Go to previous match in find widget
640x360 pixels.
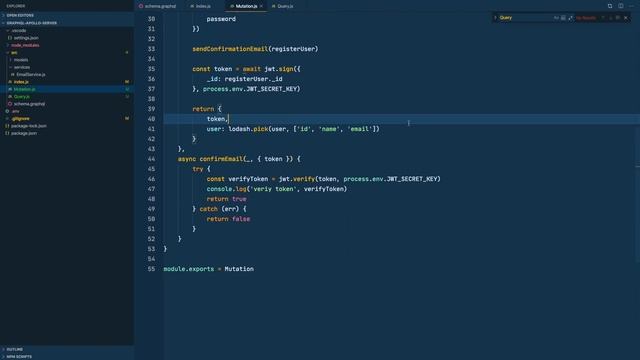(603, 18)
